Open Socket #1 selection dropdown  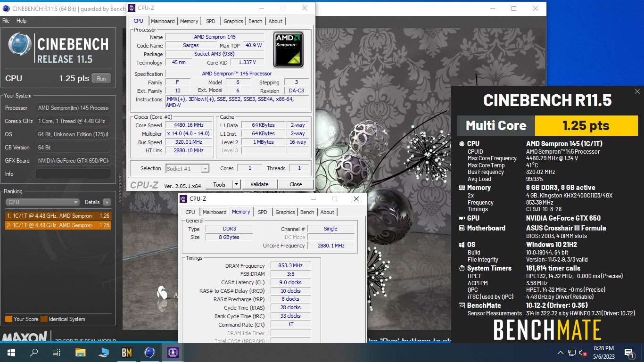click(187, 168)
